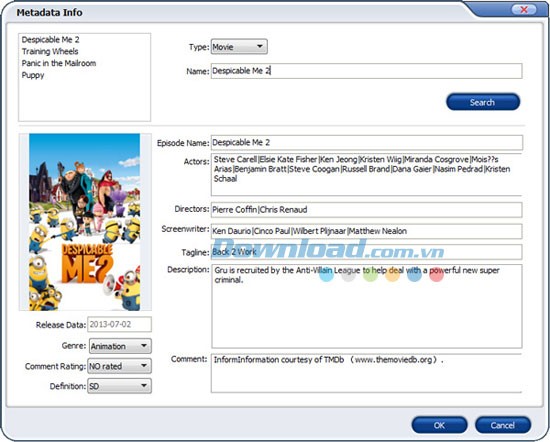Close the Metadata Info dialog with X
Viewport: 550px width, 442px height.
coord(524,9)
